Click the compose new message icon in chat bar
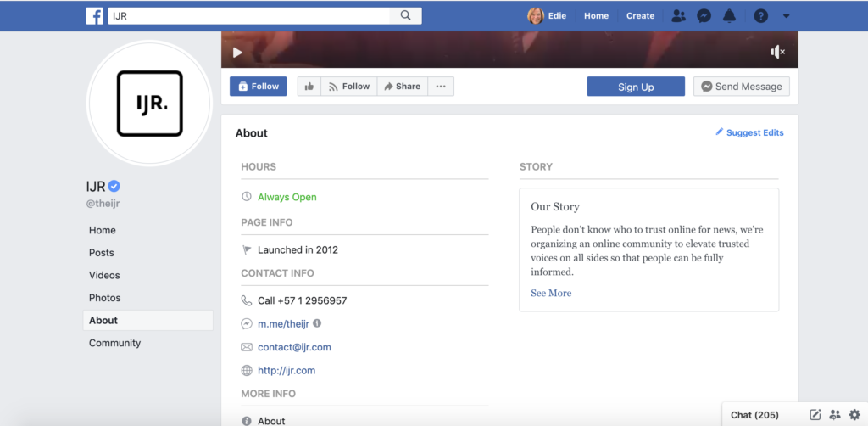Image resolution: width=868 pixels, height=426 pixels. (x=815, y=414)
